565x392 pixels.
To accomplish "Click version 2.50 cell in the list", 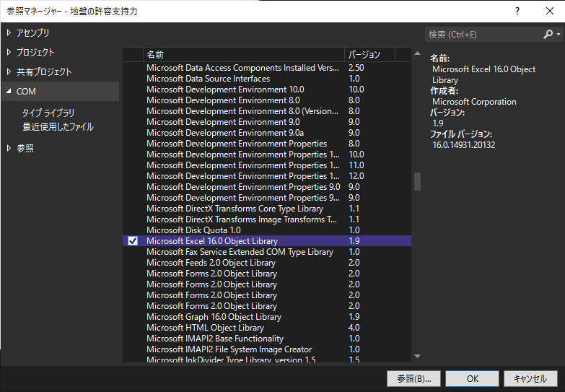I will coord(356,67).
